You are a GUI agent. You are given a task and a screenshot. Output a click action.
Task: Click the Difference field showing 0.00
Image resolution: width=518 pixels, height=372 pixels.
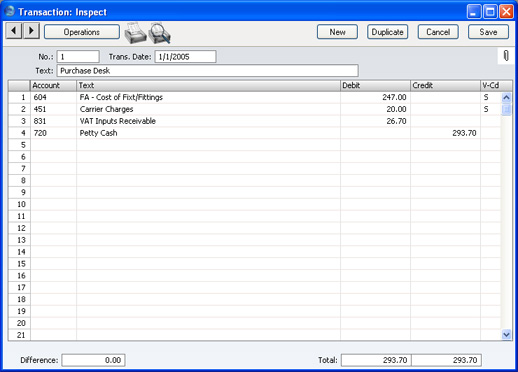pyautogui.click(x=93, y=360)
